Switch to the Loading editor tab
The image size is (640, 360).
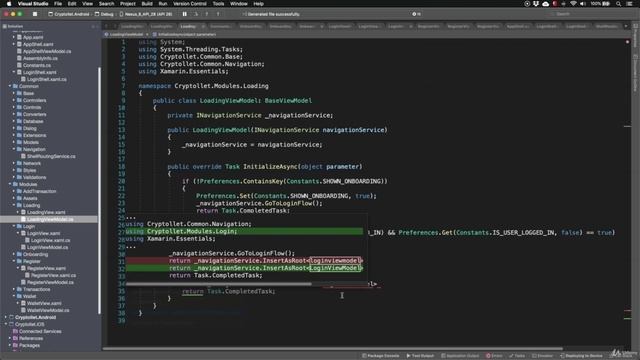[188, 26]
